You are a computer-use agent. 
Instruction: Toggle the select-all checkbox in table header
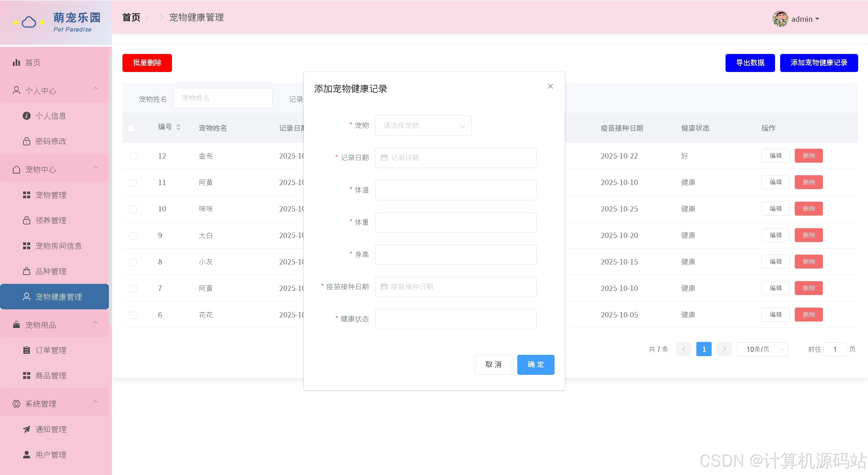click(x=131, y=128)
